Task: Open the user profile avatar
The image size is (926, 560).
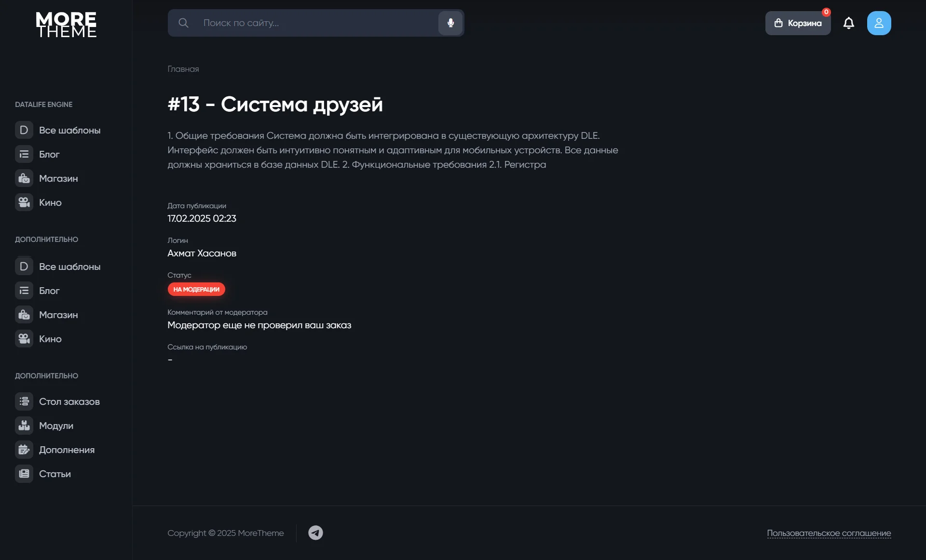Action: click(879, 23)
